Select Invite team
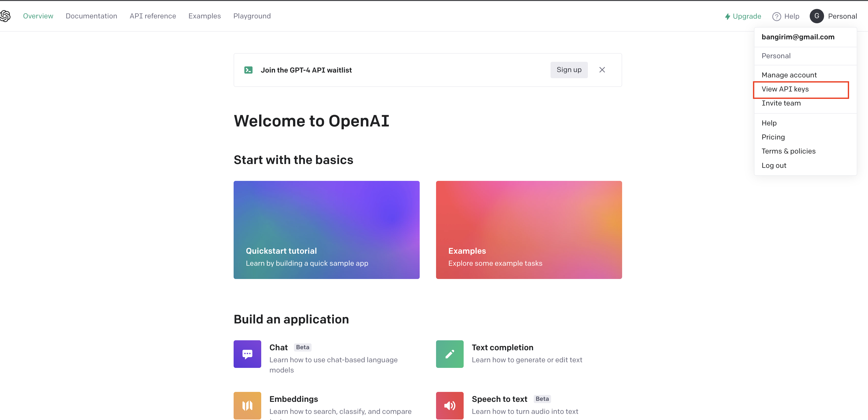Viewport: 868px width, 420px height. point(781,103)
